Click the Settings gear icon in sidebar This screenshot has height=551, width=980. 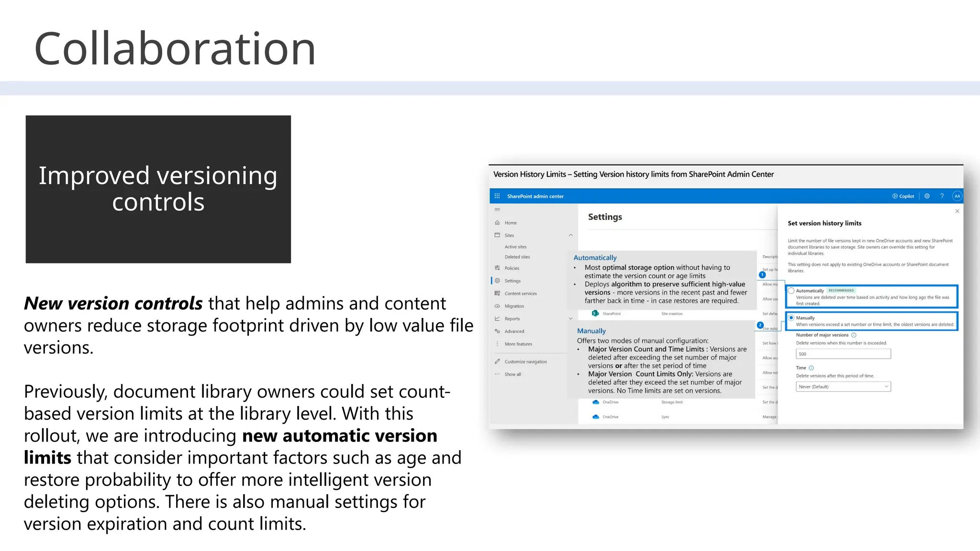coord(497,281)
